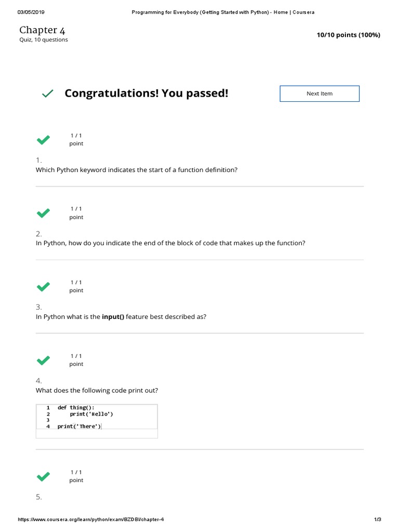Click the 10/10 points (100%) score
399x532 pixels.
(x=348, y=35)
